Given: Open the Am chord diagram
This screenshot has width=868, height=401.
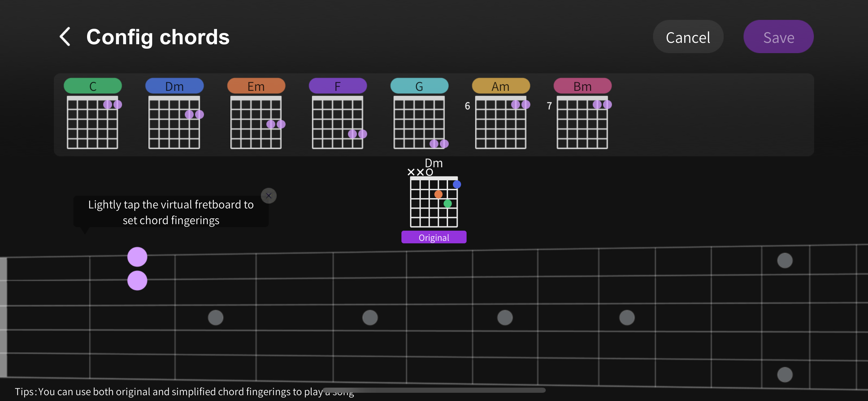Looking at the screenshot, I should click(x=501, y=122).
